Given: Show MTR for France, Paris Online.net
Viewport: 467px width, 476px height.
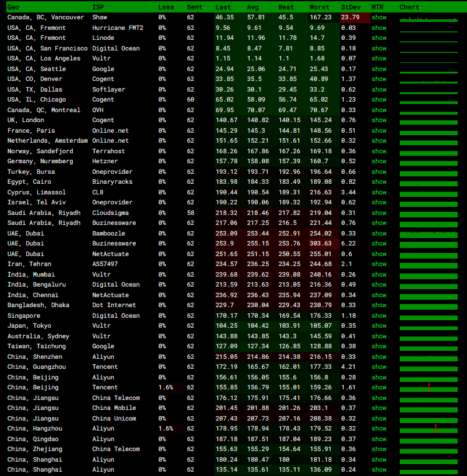Looking at the screenshot, I should point(379,131).
